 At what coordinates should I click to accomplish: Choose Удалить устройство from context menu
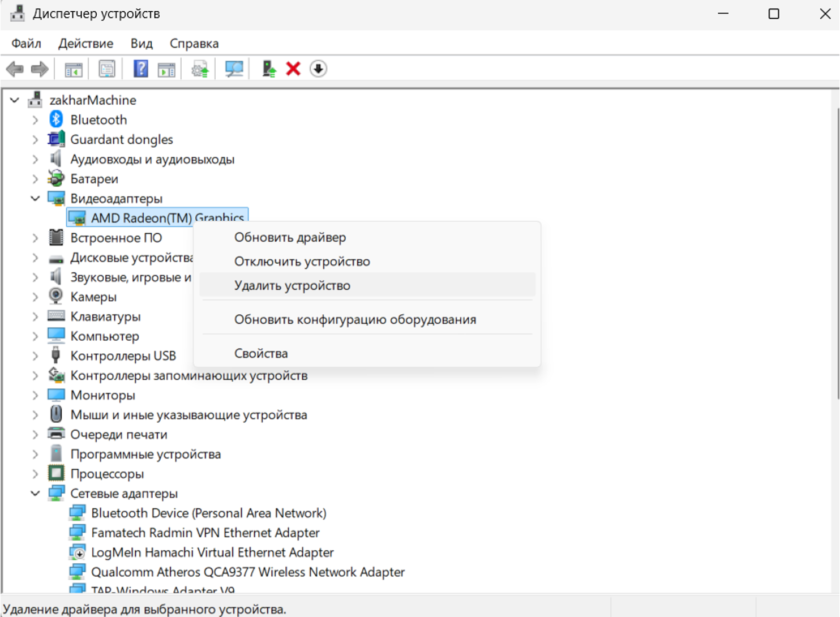click(x=292, y=285)
